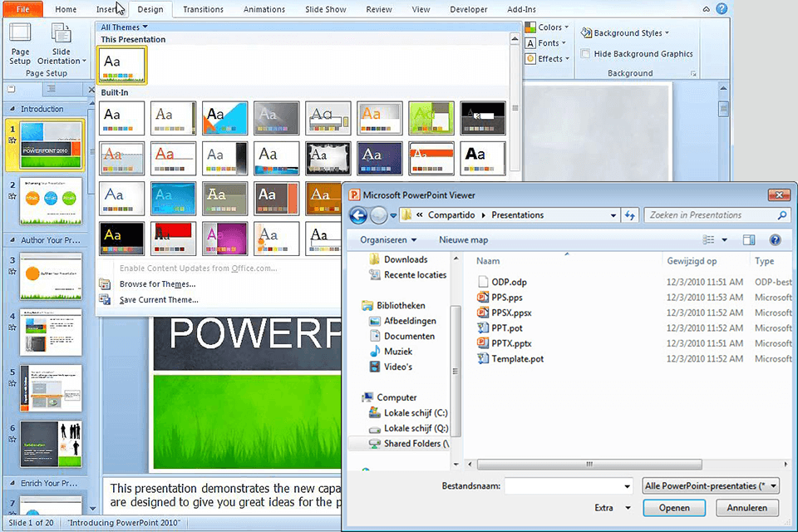
Task: Open the All Themes dropdown
Action: (x=122, y=26)
